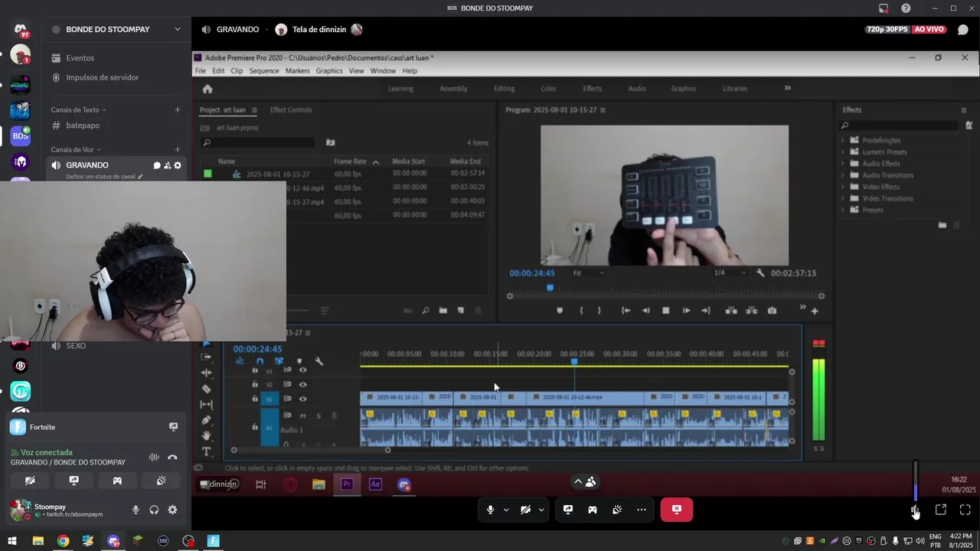Open soundboard from the stream control bar
The image size is (980, 551).
pos(617,510)
